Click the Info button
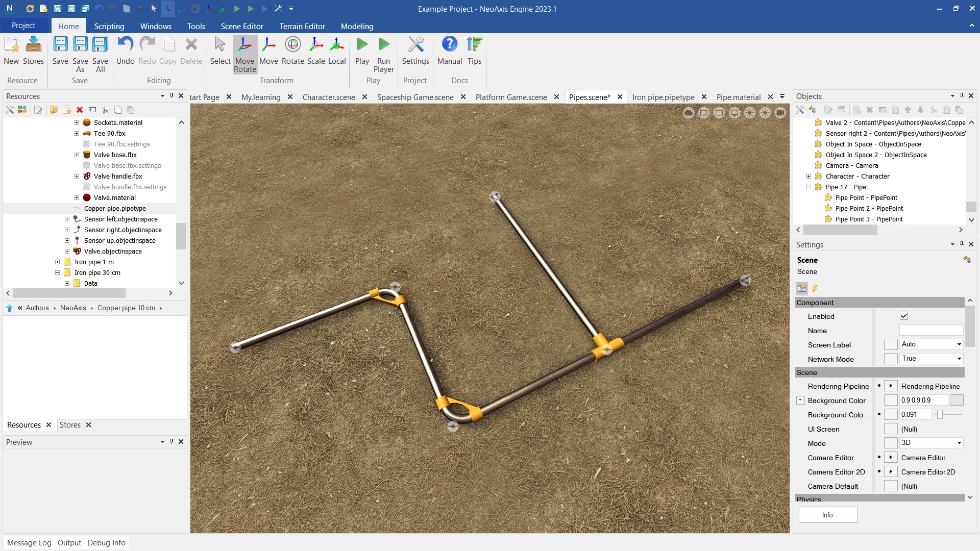980x551 pixels. (827, 515)
